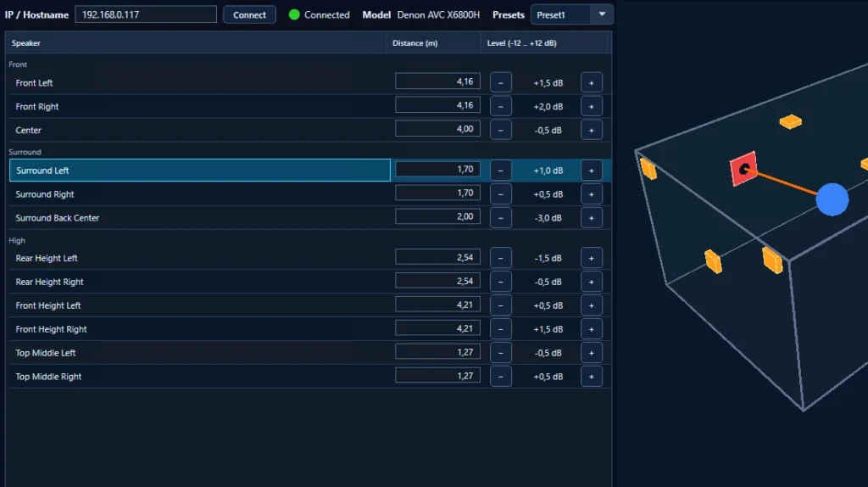Increase Center speaker level
This screenshot has width=868, height=487.
591,130
